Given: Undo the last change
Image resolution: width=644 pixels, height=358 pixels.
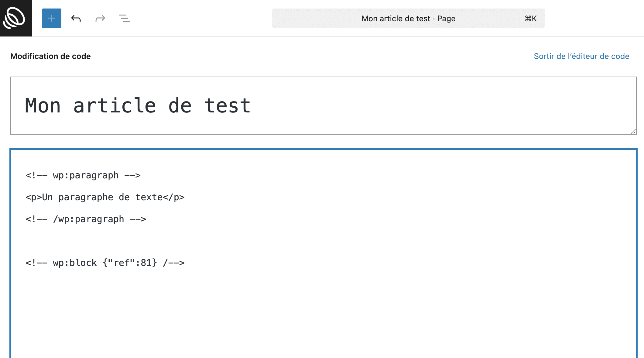Looking at the screenshot, I should tap(76, 18).
